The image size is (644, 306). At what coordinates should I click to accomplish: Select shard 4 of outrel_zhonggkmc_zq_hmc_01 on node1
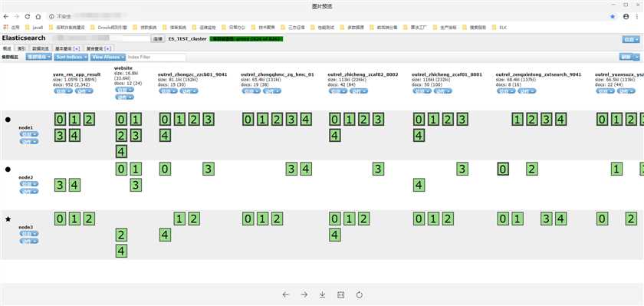[306, 120]
